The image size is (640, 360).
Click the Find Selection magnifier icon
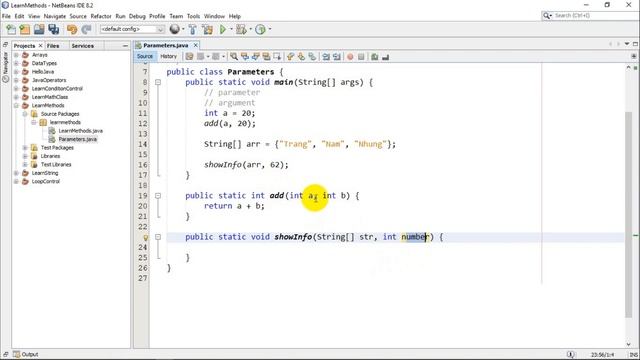[234, 57]
